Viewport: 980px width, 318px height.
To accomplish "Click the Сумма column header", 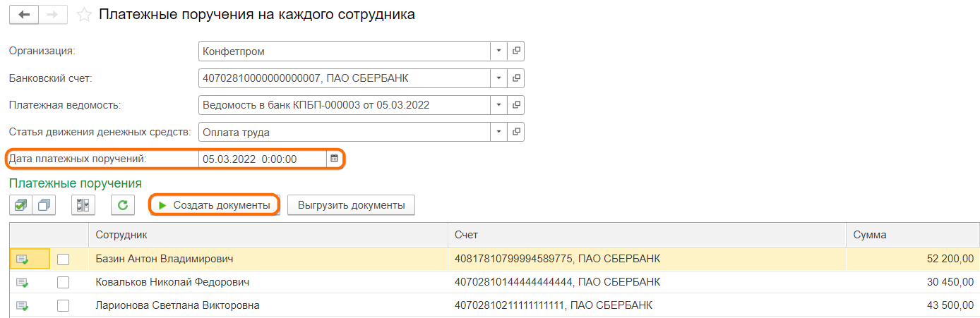I will pyautogui.click(x=911, y=235).
